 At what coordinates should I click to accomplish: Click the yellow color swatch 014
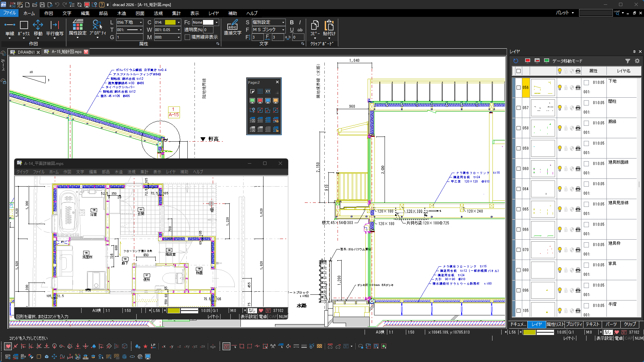tap(170, 22)
